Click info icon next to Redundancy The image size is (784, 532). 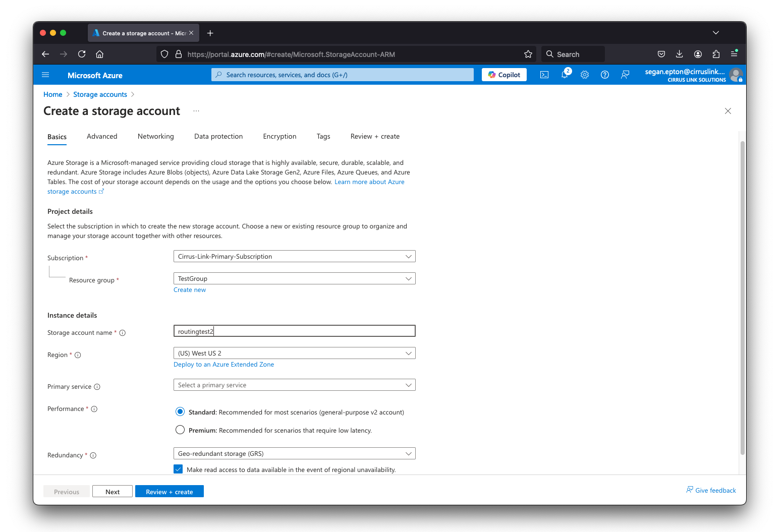tap(93, 455)
